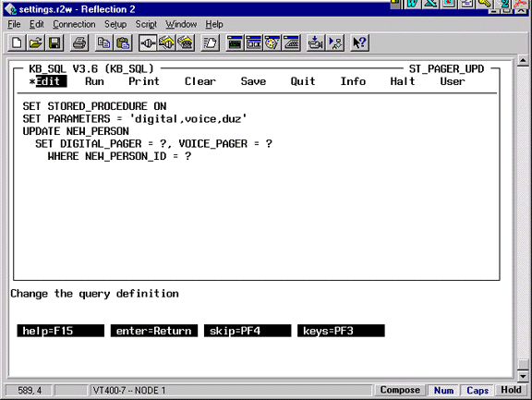Viewport: 532px width, 400px height.
Task: Click the 'SET DIGITAL_PAGER = ?' line
Action: coord(153,144)
